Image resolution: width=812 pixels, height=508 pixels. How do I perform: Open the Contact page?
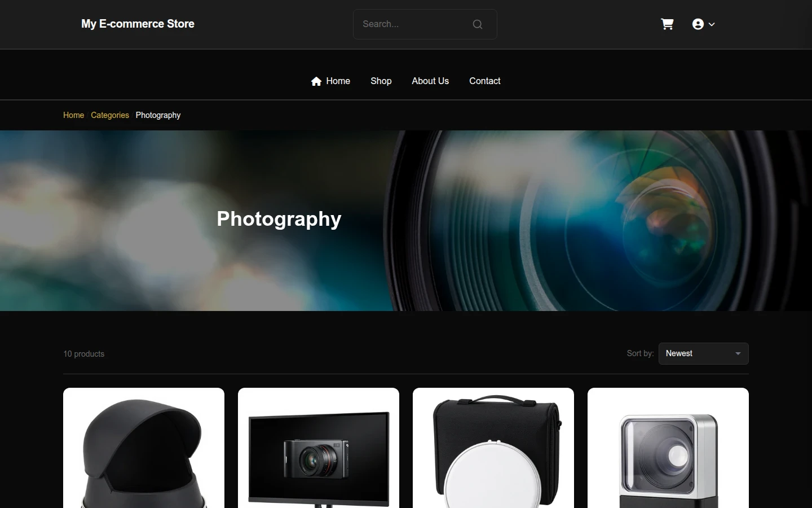[x=485, y=81]
